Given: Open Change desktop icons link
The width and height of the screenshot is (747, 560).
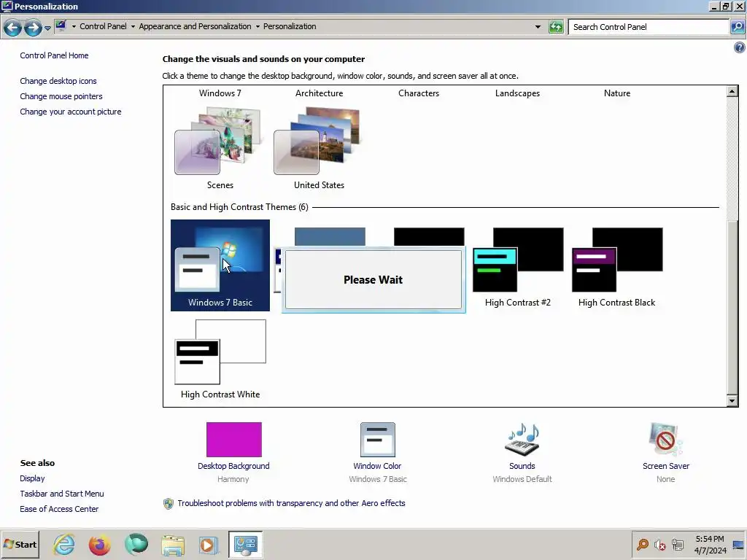Looking at the screenshot, I should (58, 81).
